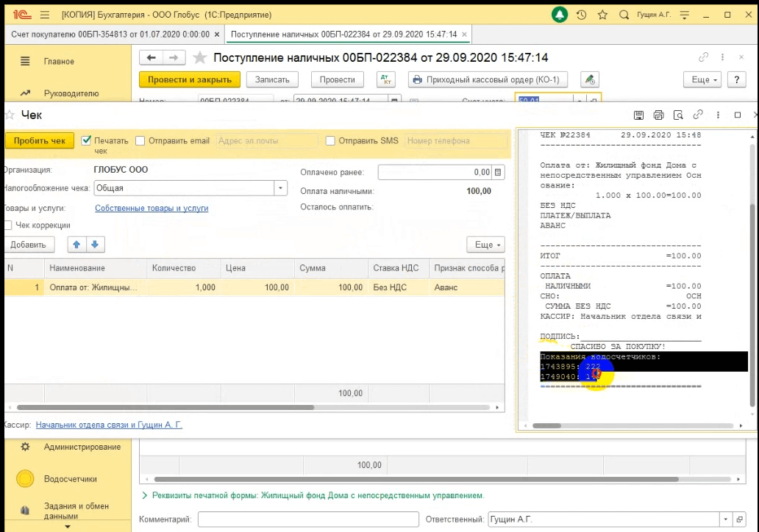Open calculator in Оплачено ранее field

499,172
